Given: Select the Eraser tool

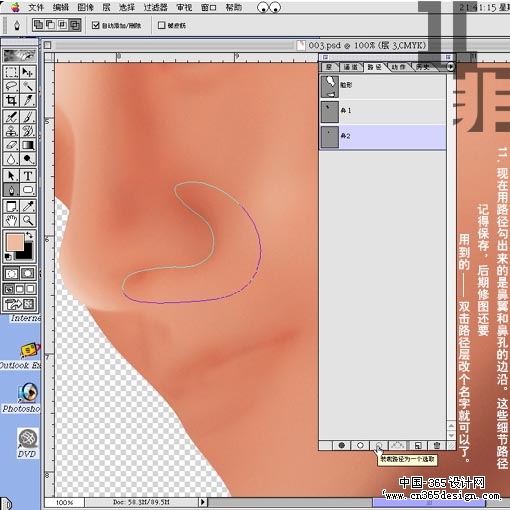Looking at the screenshot, I should [x=11, y=145].
